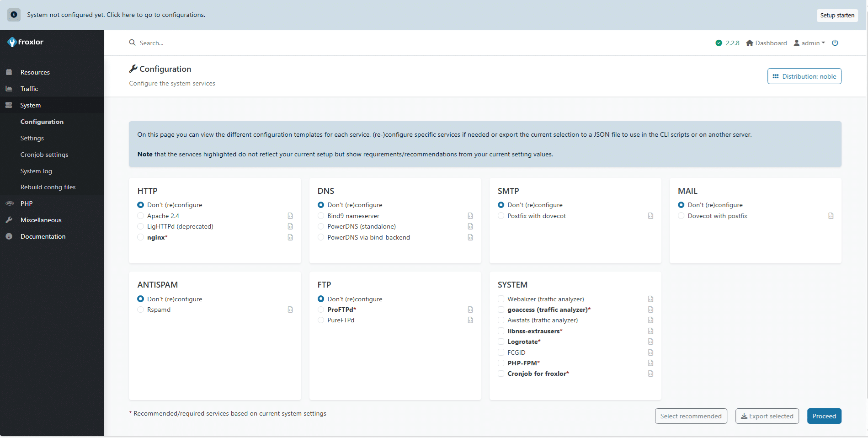Expand the PHP sidebar section
The image size is (868, 438).
pos(27,203)
